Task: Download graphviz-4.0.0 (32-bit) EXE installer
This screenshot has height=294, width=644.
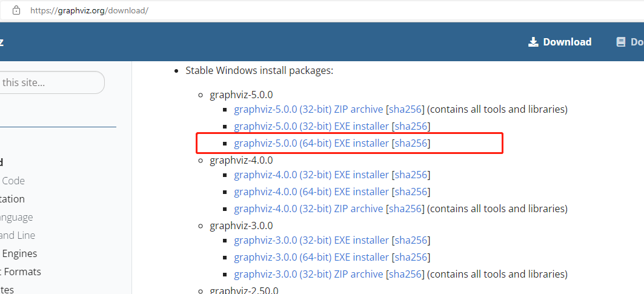Action: (311, 175)
